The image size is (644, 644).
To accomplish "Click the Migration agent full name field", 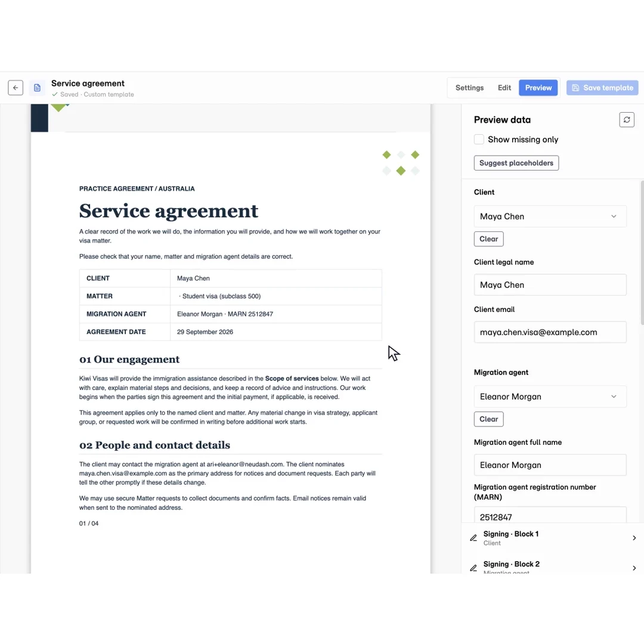I will pos(550,465).
